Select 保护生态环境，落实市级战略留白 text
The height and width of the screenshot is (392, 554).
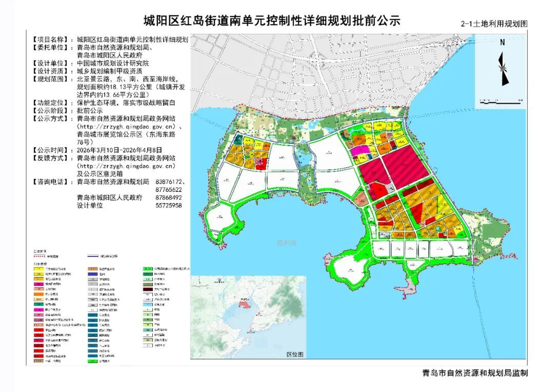point(126,103)
